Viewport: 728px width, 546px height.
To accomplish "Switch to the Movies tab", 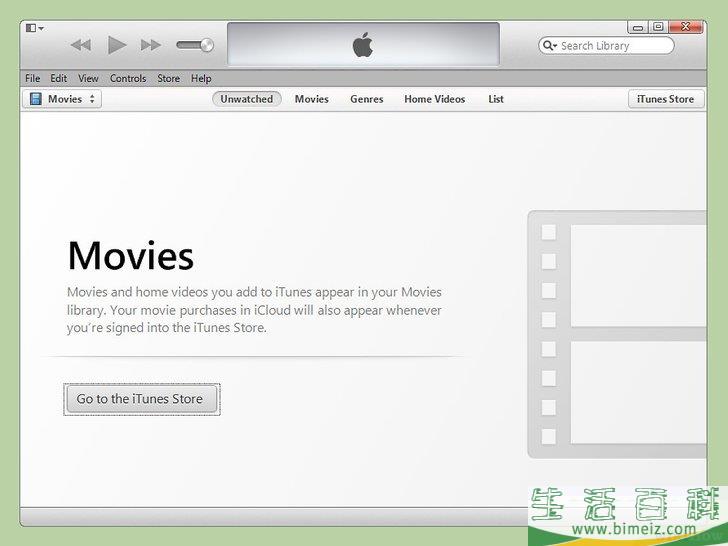I will tap(312, 99).
